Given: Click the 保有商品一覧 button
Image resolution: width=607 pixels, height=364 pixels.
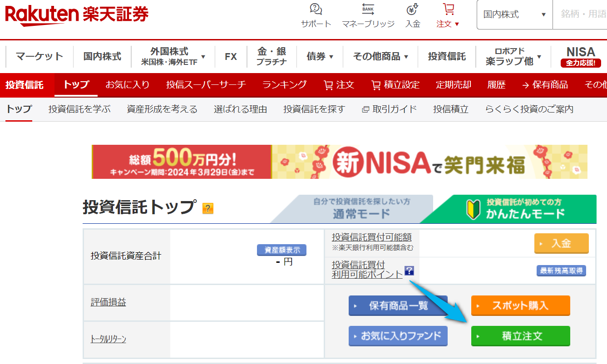Looking at the screenshot, I should 398,305.
